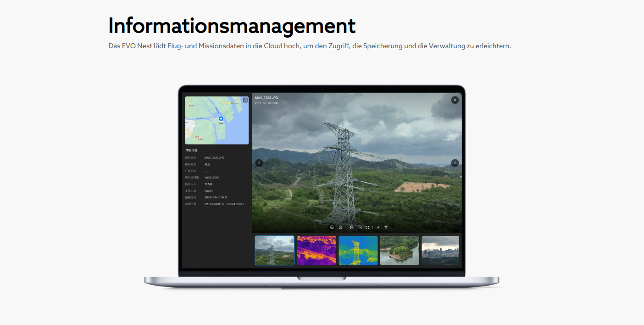Click the 2022-07-04 19:13 timestamp
The width and height of the screenshot is (644, 325).
click(x=266, y=103)
